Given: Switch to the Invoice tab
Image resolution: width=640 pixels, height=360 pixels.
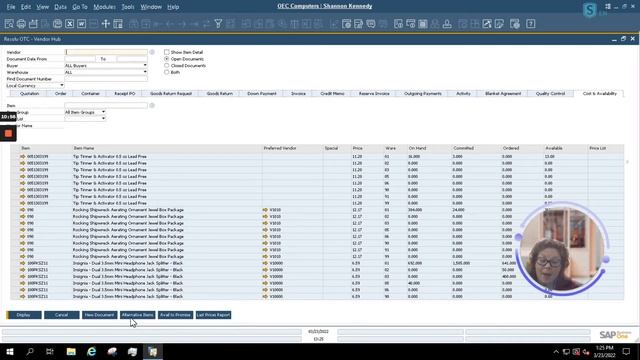Looking at the screenshot, I should pyautogui.click(x=298, y=93).
